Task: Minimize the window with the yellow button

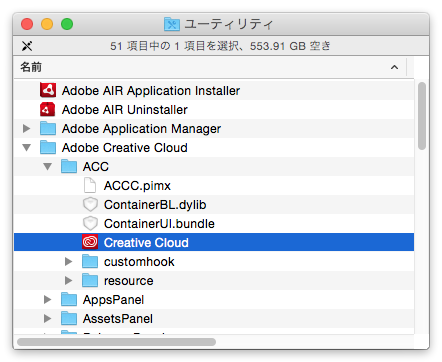Action: [x=47, y=24]
